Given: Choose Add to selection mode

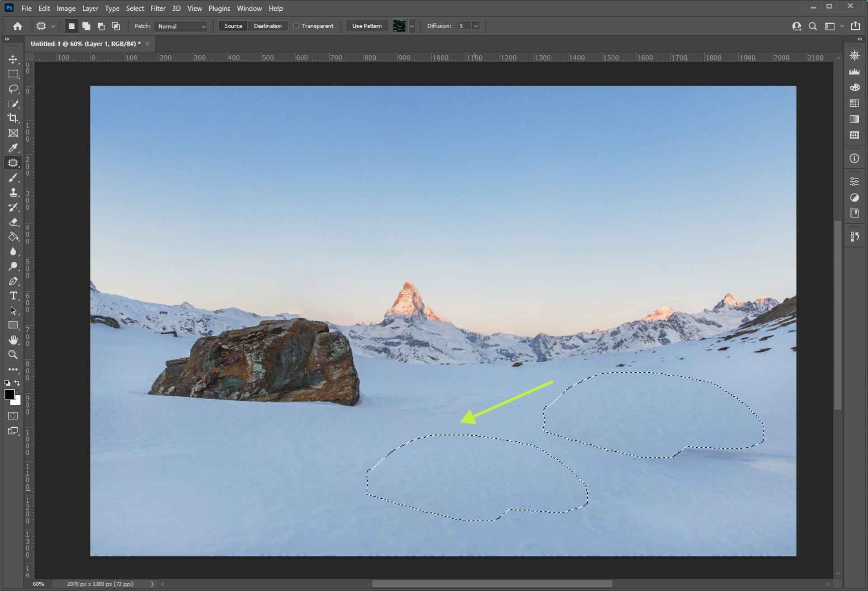Looking at the screenshot, I should (86, 26).
